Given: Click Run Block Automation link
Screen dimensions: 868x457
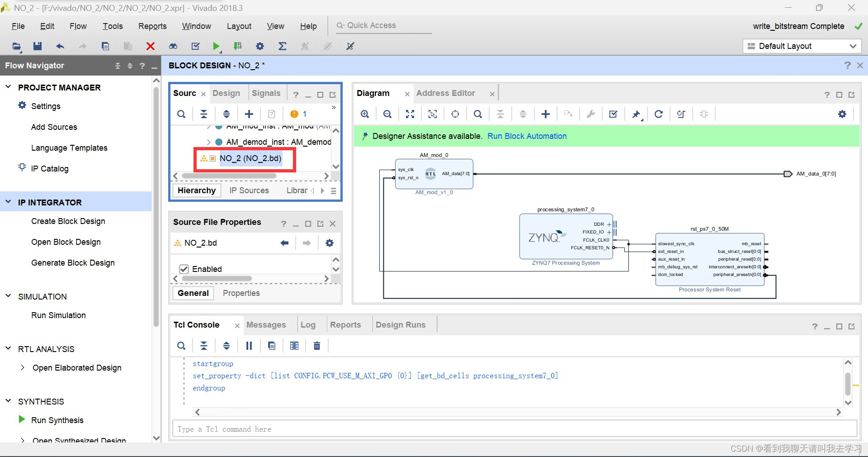Looking at the screenshot, I should 527,136.
